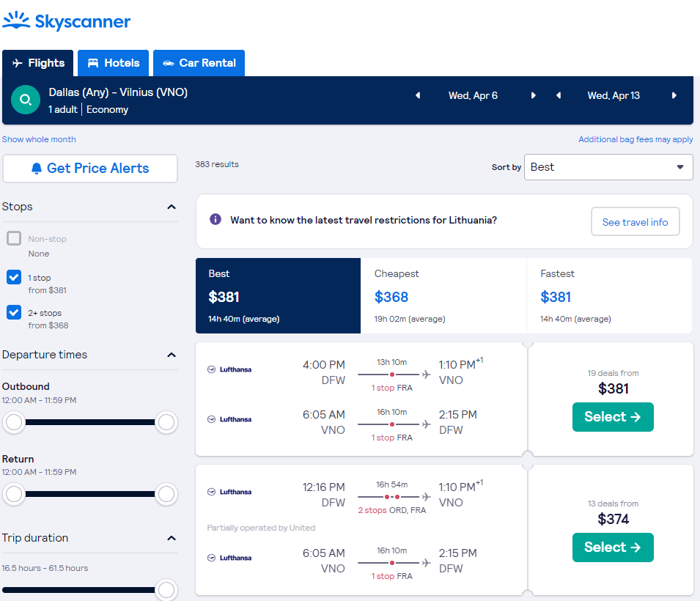700x601 pixels.
Task: Switch to the Car Rental tab
Action: tap(199, 63)
